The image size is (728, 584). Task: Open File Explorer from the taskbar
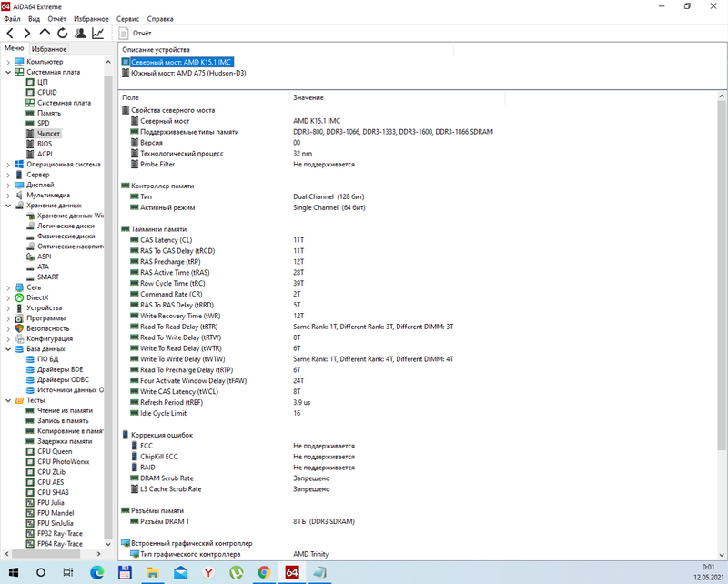153,572
